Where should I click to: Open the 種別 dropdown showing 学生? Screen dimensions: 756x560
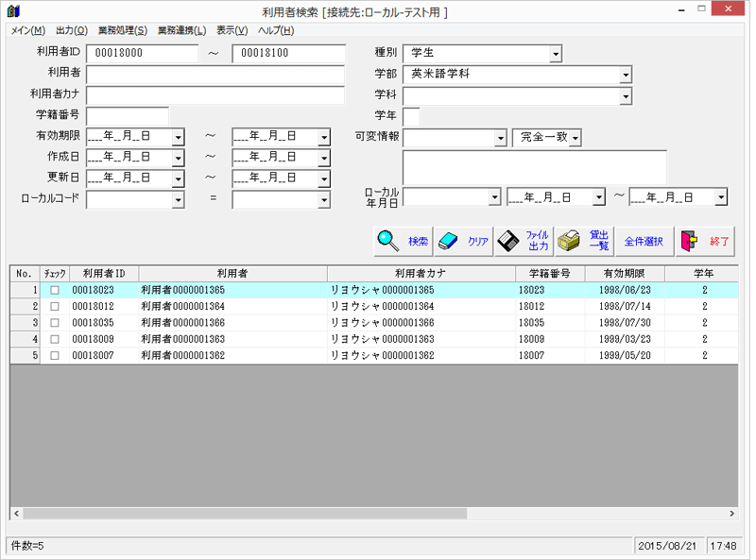click(x=556, y=54)
